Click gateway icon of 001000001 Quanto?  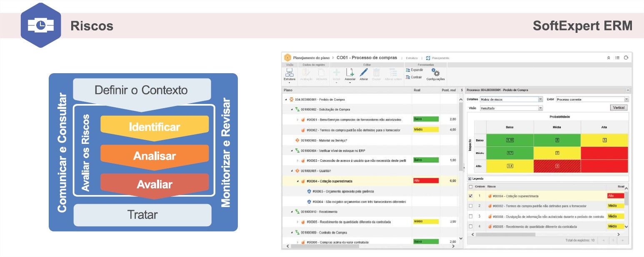297,171
